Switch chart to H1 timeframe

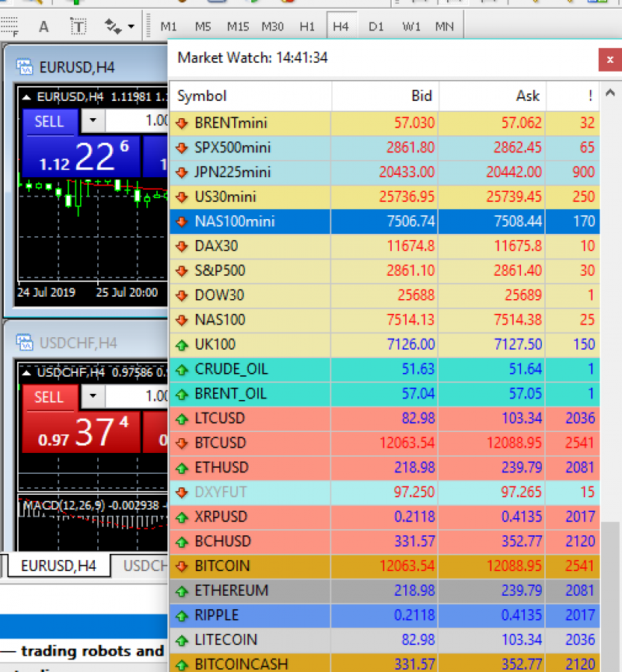pos(306,26)
